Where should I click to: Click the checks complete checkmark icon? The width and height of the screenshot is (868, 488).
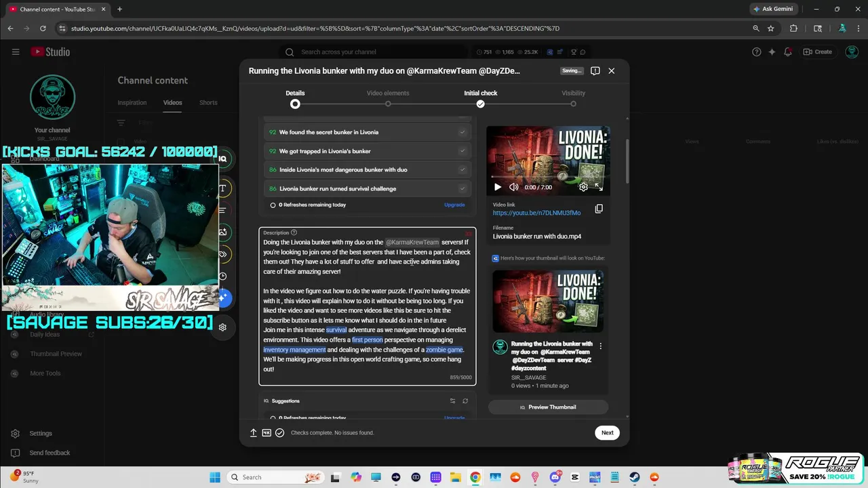(279, 432)
